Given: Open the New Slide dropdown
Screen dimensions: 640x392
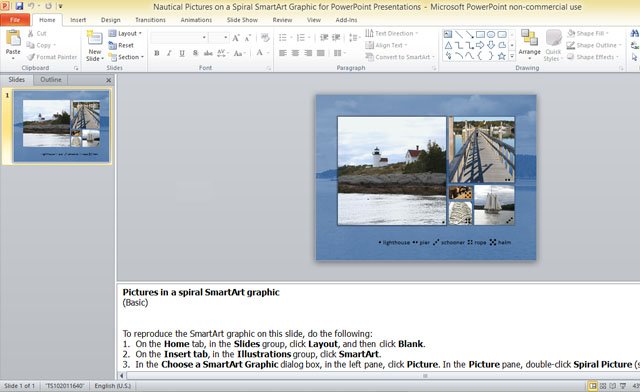Looking at the screenshot, I should (95, 55).
